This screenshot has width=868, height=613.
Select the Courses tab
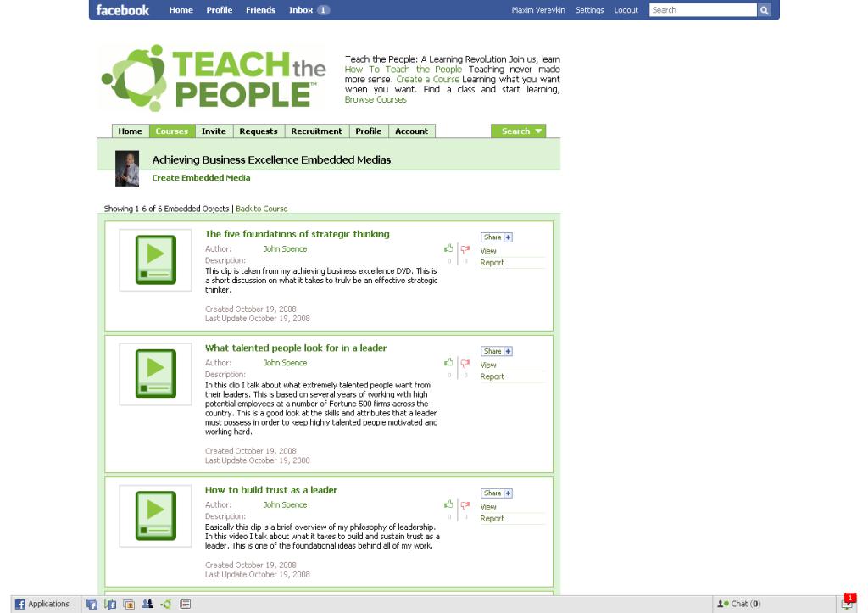point(171,131)
